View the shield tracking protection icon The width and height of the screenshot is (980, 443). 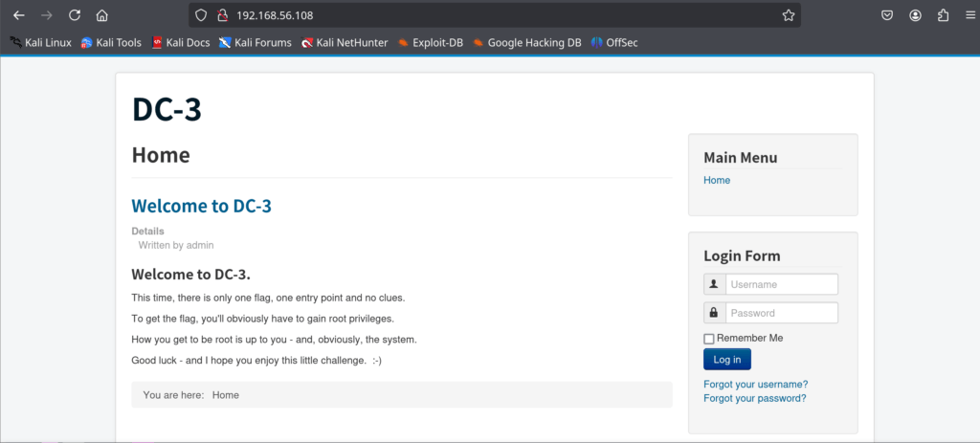pyautogui.click(x=201, y=15)
